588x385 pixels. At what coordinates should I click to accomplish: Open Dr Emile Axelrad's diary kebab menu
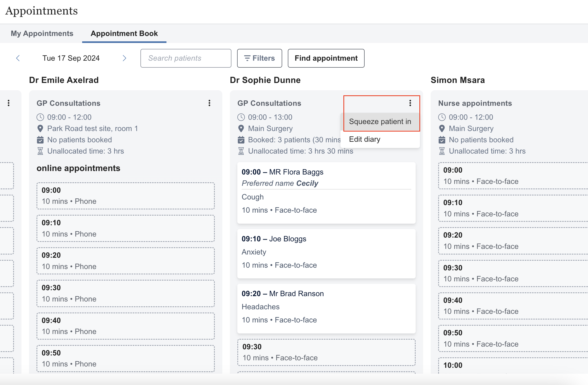[209, 103]
